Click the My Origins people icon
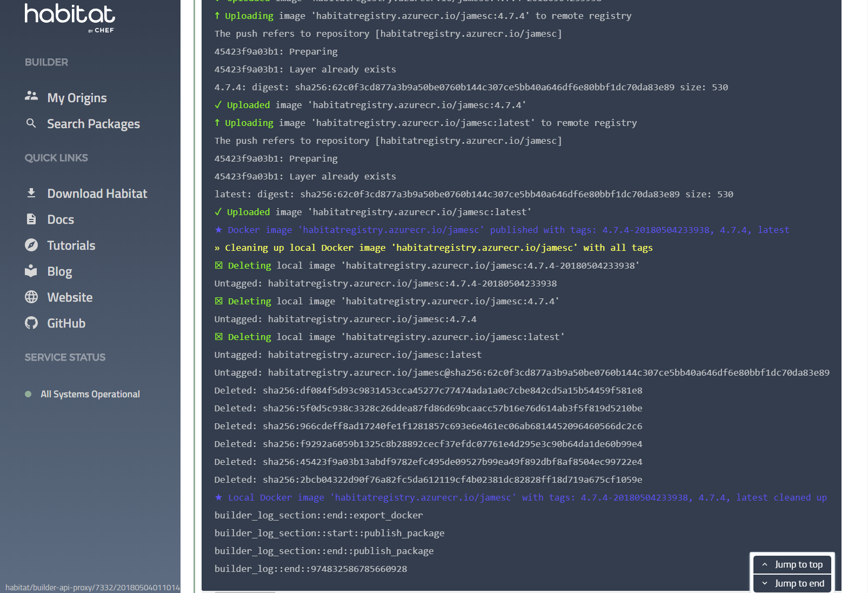 tap(31, 96)
